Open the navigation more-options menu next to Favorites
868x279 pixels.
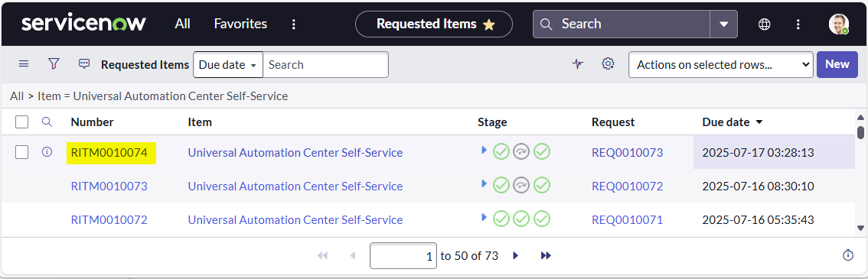click(x=294, y=24)
